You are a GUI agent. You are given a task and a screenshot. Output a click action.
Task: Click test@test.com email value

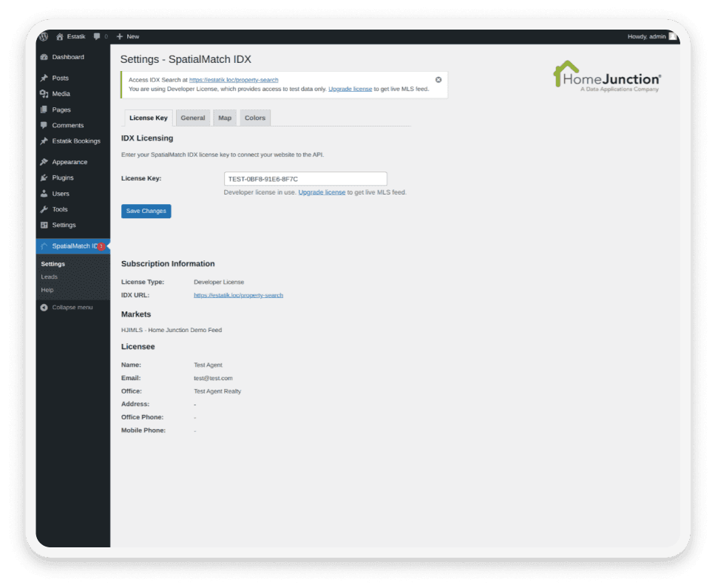214,378
